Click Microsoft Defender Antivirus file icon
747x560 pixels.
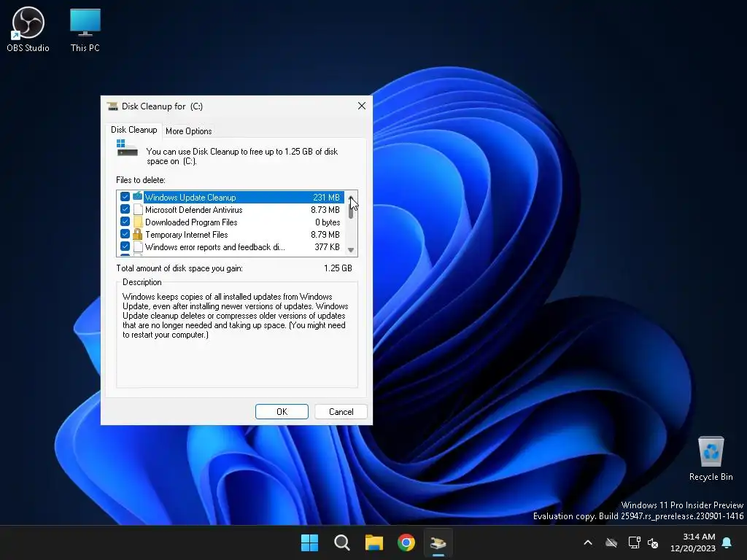coord(138,209)
